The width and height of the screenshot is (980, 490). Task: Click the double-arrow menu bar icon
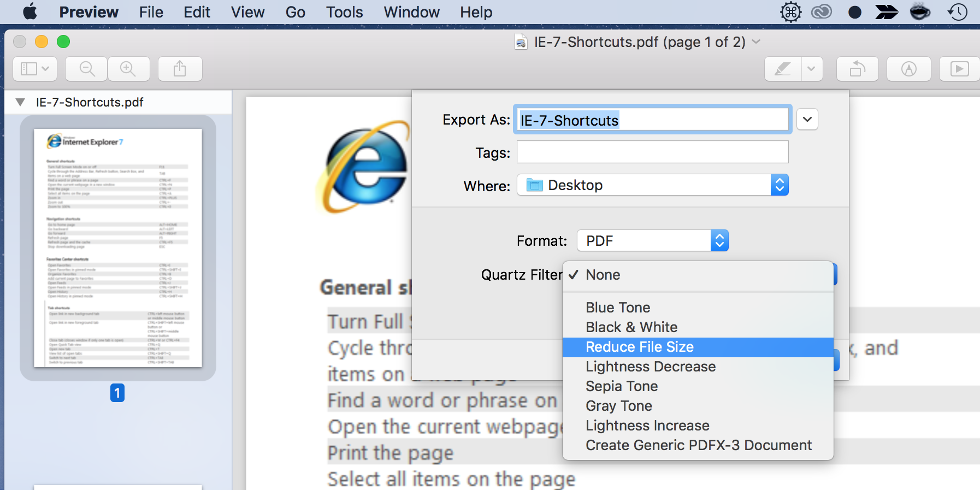coord(887,12)
